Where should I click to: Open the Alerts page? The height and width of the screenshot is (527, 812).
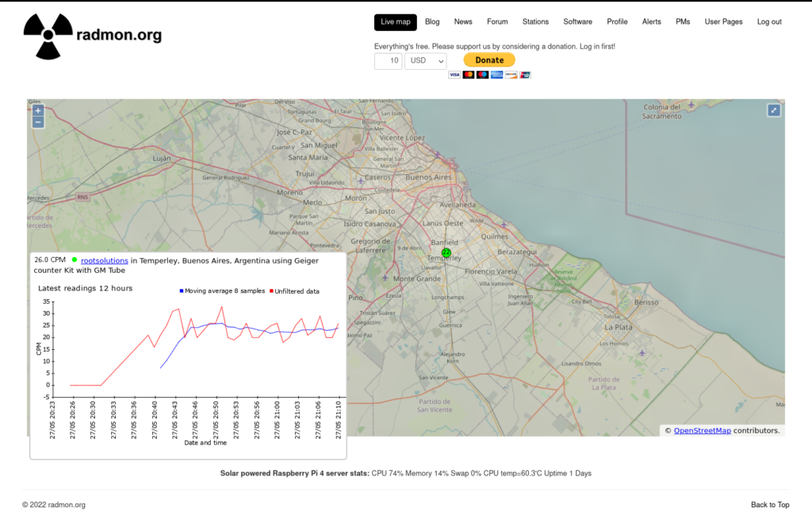click(651, 22)
